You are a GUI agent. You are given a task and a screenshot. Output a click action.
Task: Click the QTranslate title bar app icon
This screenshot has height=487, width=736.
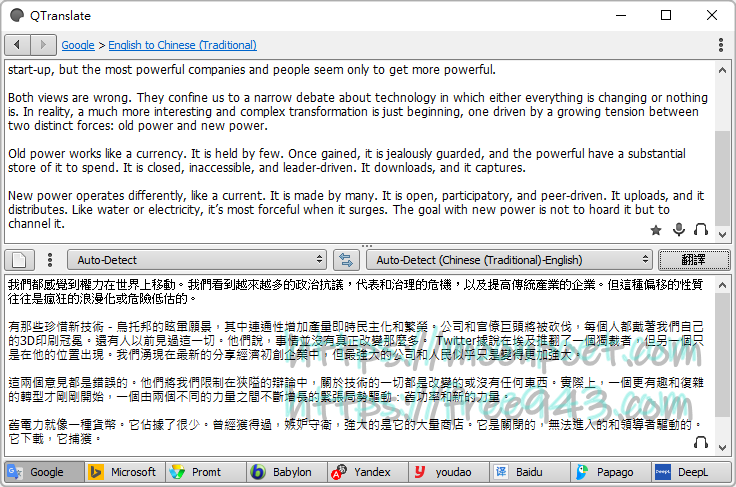[17, 15]
